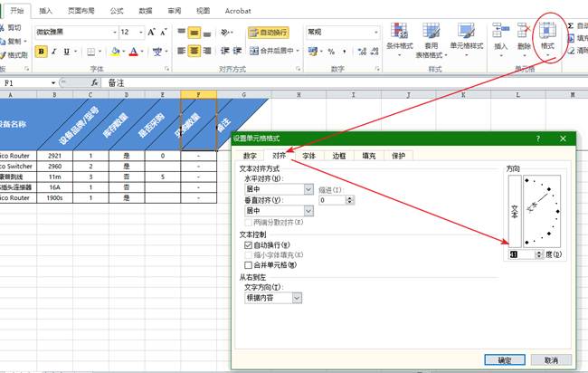
Task: Switch to 公式 ribbon tab
Action: pyautogui.click(x=117, y=11)
